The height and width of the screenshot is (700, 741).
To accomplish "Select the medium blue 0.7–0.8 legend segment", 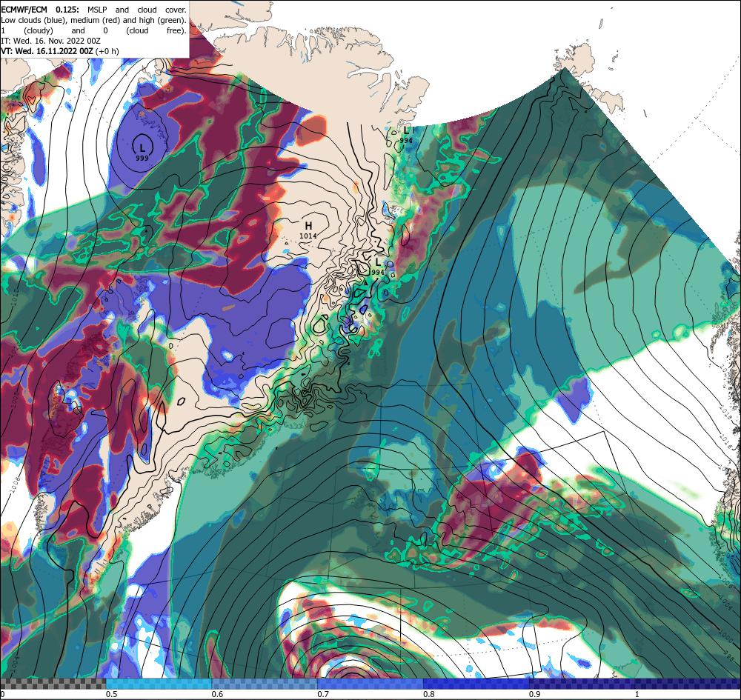I will point(370,684).
